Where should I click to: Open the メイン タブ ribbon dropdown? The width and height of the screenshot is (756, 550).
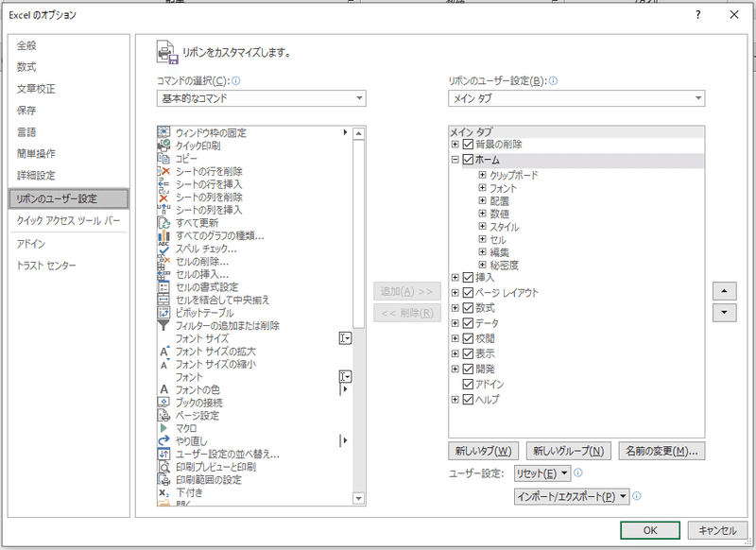[x=576, y=98]
